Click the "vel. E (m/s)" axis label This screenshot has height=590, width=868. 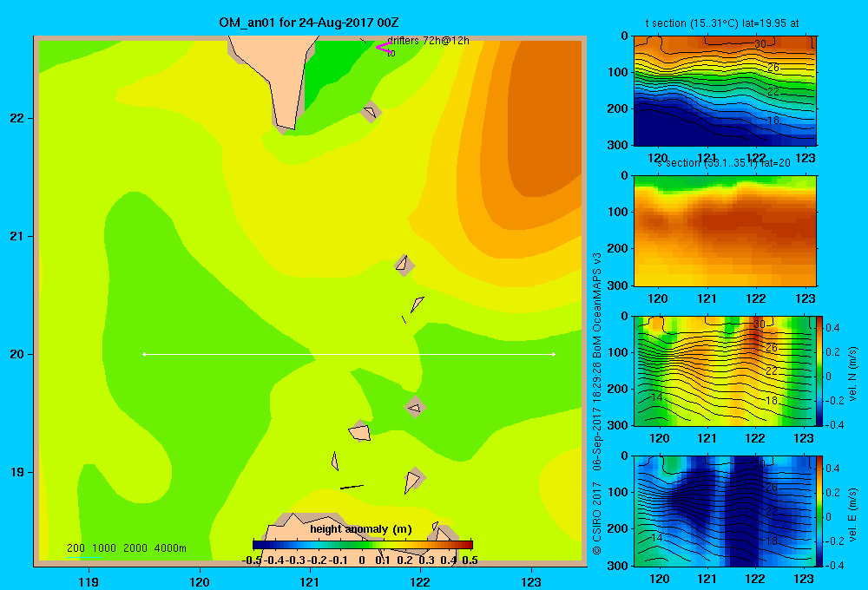coord(852,515)
